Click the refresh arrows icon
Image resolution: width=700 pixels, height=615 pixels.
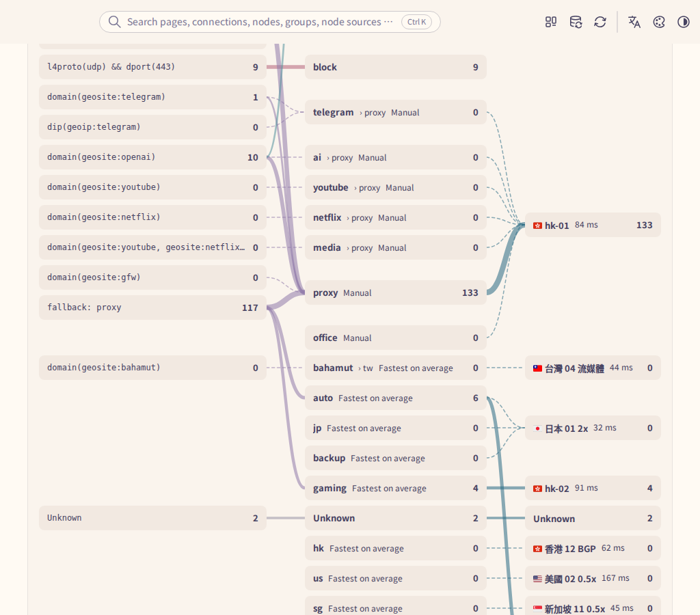tap(600, 22)
